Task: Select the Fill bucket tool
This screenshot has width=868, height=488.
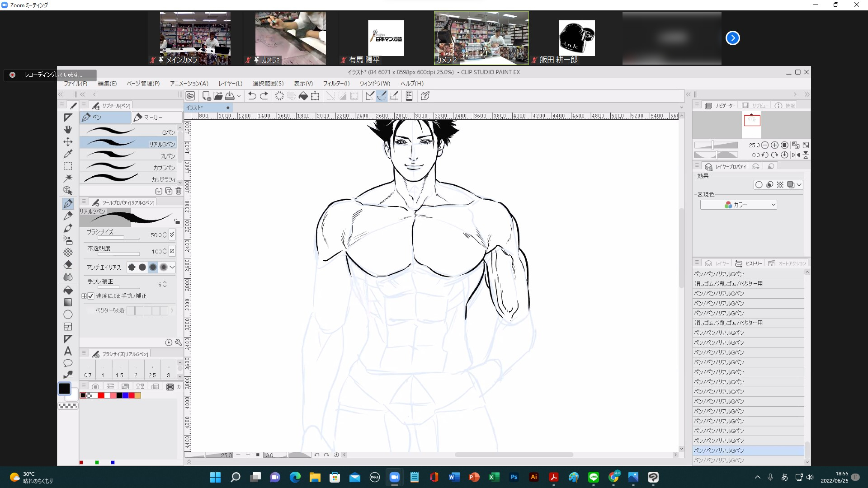Action: 68,290
